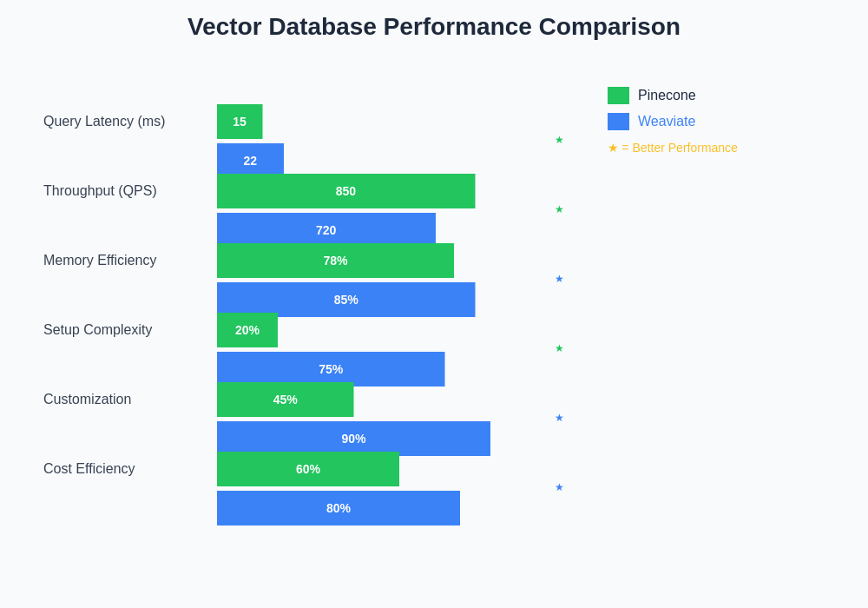Click the blue star beside Customization rows

(x=559, y=418)
